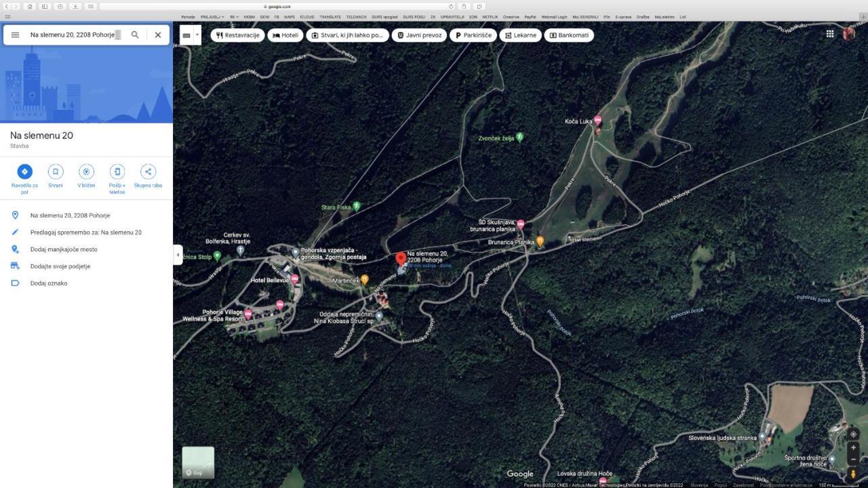Click the red location pin marker

401,260
